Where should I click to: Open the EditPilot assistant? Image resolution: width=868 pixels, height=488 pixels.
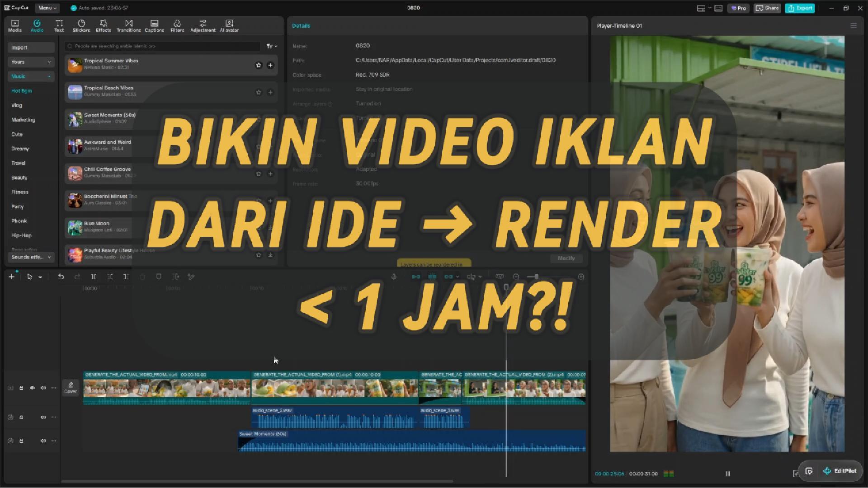840,471
